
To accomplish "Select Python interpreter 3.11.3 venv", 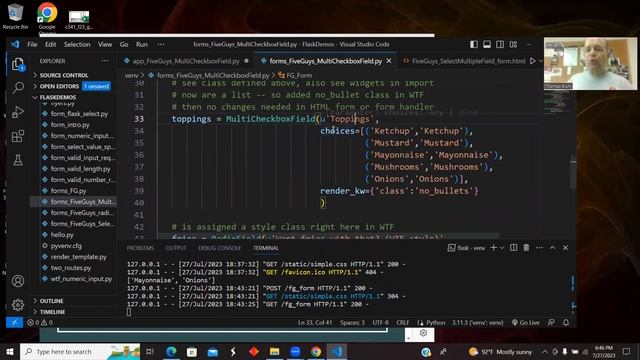I will [477, 322].
